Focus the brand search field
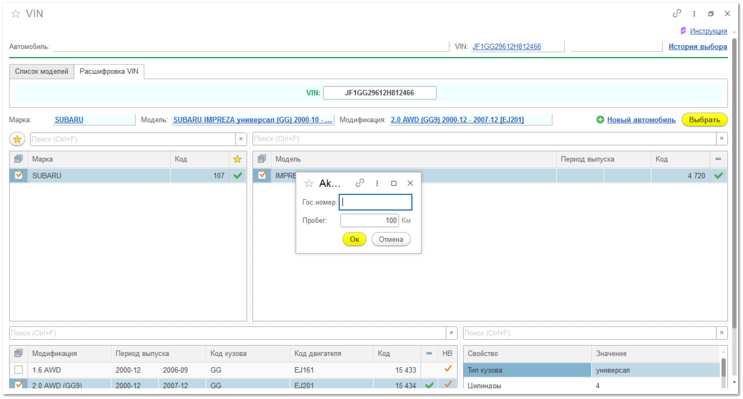The width and height of the screenshot is (743, 399). (x=133, y=139)
